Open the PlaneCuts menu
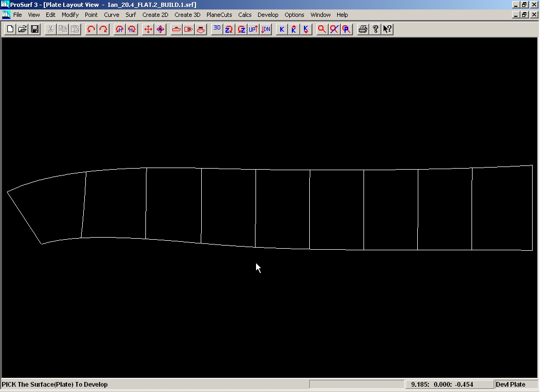540x392 pixels. coord(219,15)
